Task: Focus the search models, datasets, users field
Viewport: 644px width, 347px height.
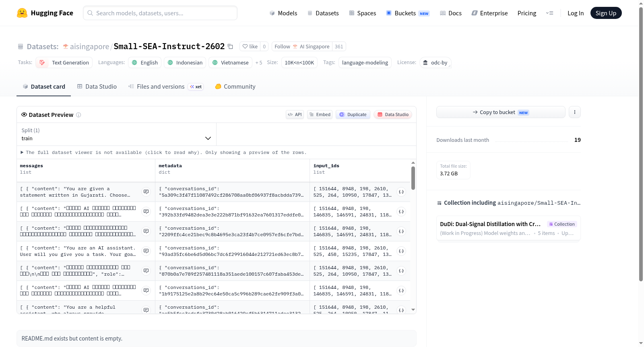Action: (x=160, y=13)
